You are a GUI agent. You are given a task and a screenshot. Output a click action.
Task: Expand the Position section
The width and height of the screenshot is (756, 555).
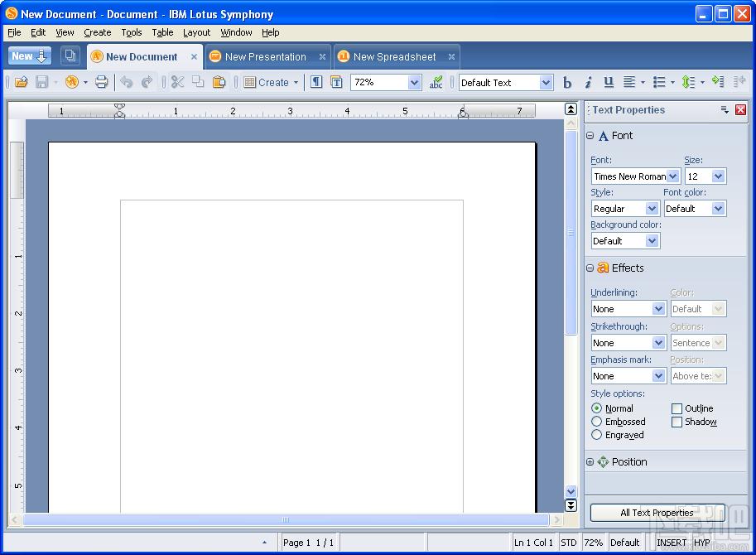click(590, 462)
